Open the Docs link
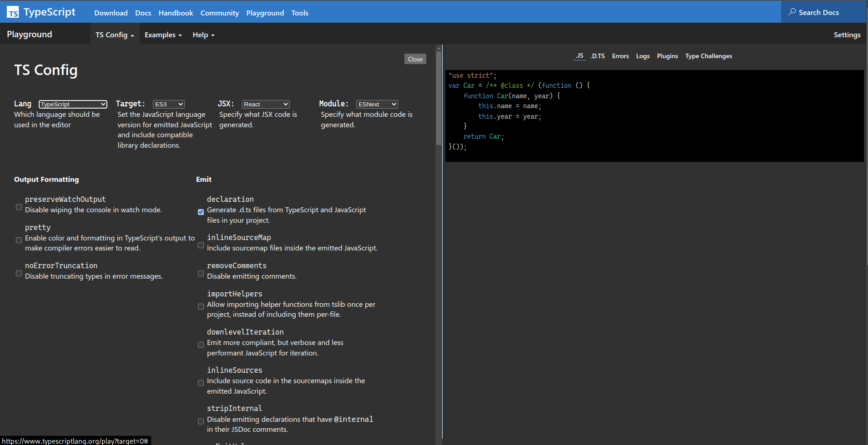 tap(143, 13)
